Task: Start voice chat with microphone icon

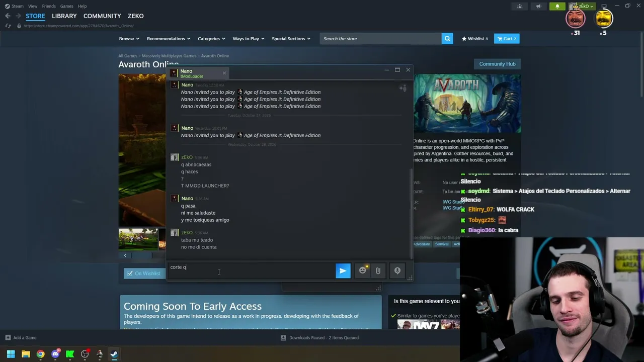Action: coord(397,270)
